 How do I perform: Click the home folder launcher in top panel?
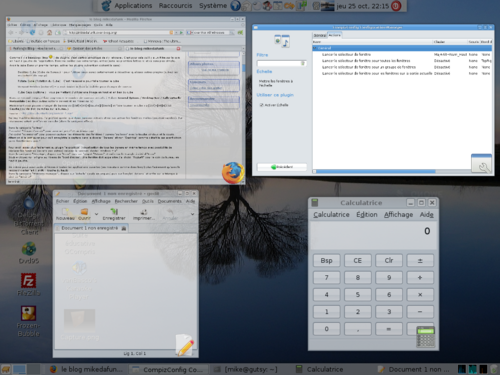coord(246,6)
